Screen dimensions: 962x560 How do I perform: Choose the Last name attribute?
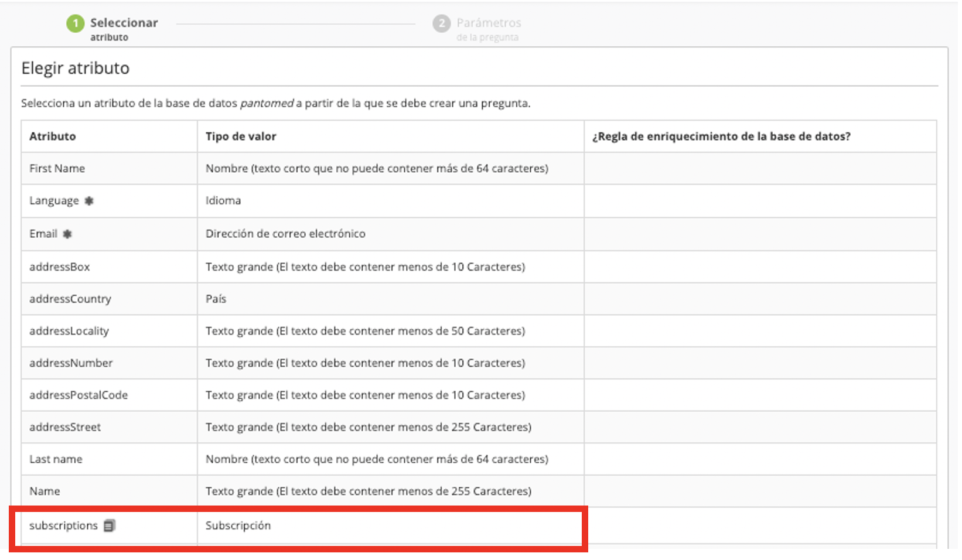point(56,459)
